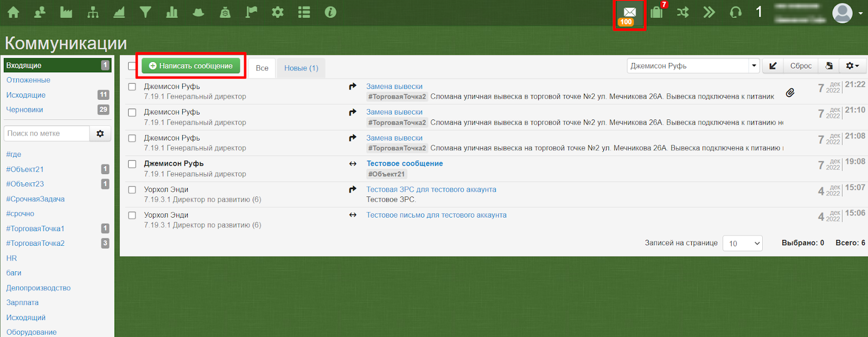Open the area chart icon
Screen dimensions: 868x337
point(119,12)
